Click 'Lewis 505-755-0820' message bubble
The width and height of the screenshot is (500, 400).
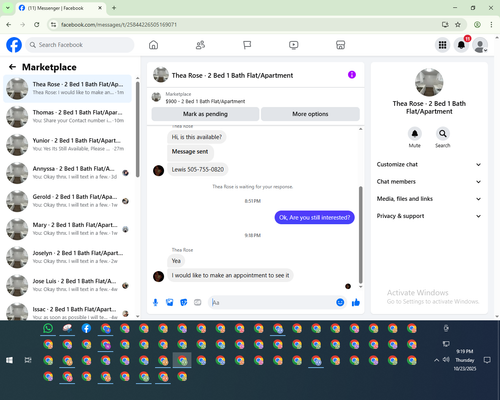click(x=198, y=169)
